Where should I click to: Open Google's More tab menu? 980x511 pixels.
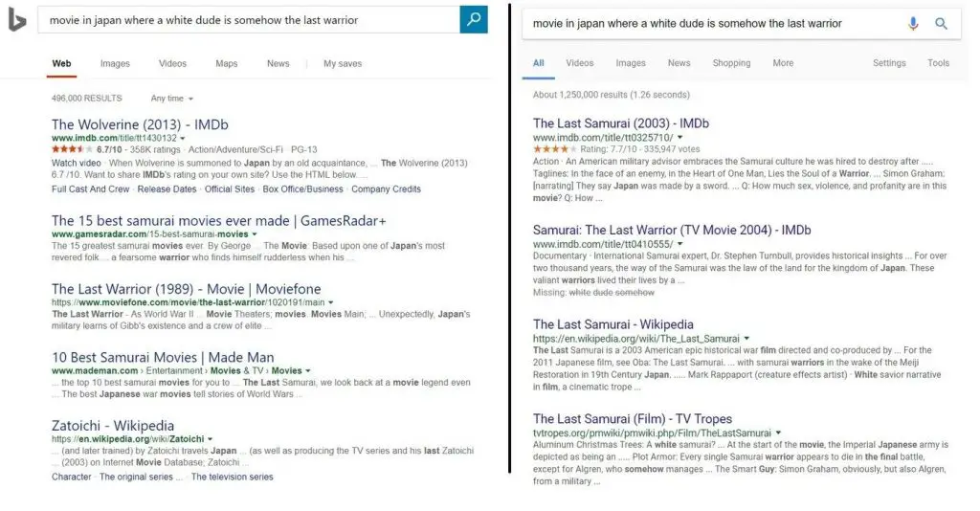[x=783, y=63]
